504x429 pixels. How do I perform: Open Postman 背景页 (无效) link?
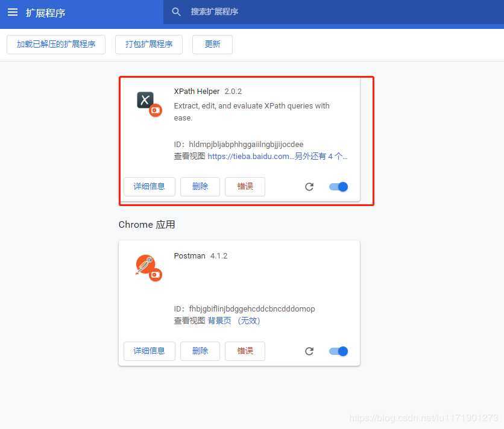point(234,321)
